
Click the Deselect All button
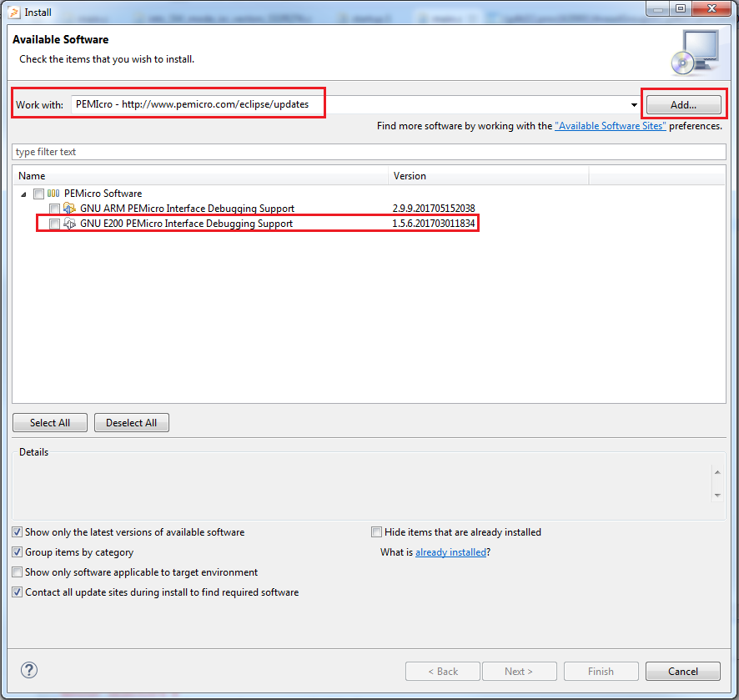point(132,423)
